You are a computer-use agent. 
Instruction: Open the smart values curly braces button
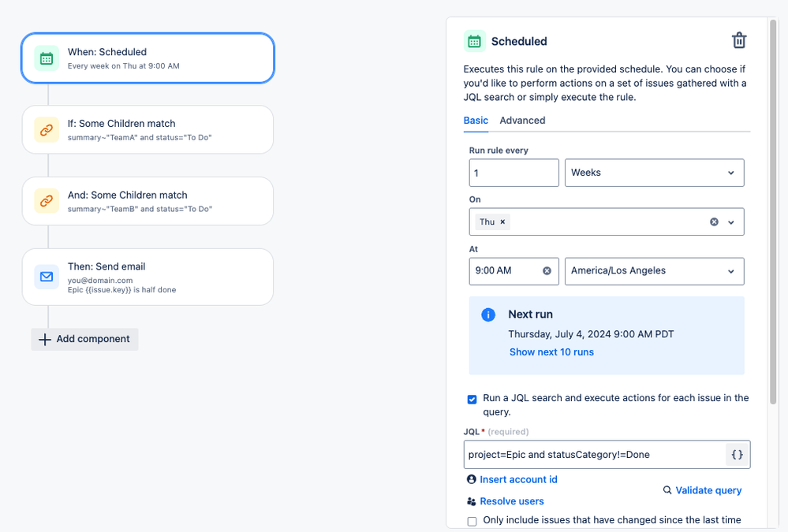click(738, 455)
